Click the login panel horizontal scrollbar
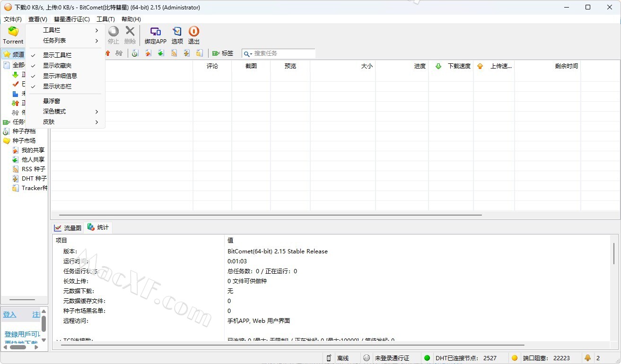The image size is (621, 364). tap(18, 347)
